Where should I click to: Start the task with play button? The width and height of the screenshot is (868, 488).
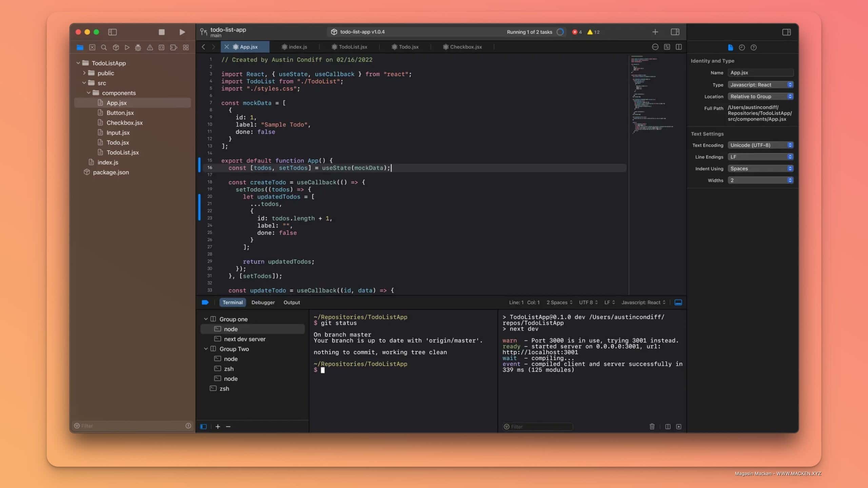[x=182, y=32]
